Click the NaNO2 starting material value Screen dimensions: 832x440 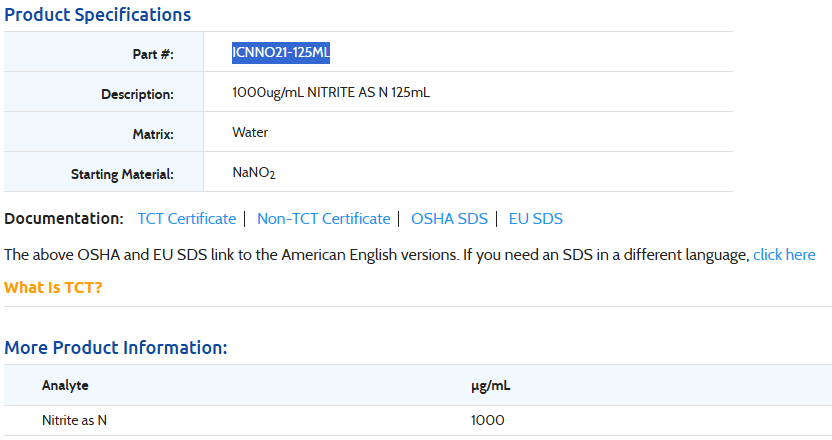254,173
